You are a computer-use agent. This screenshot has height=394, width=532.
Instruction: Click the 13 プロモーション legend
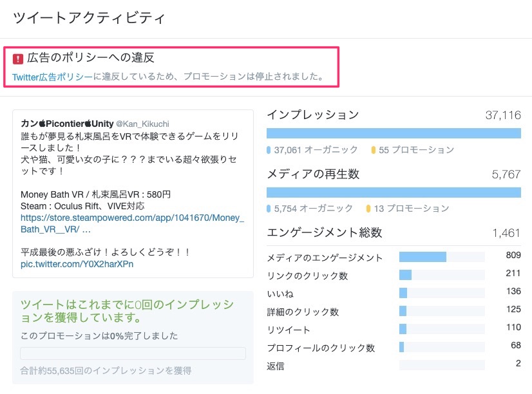pyautogui.click(x=408, y=208)
